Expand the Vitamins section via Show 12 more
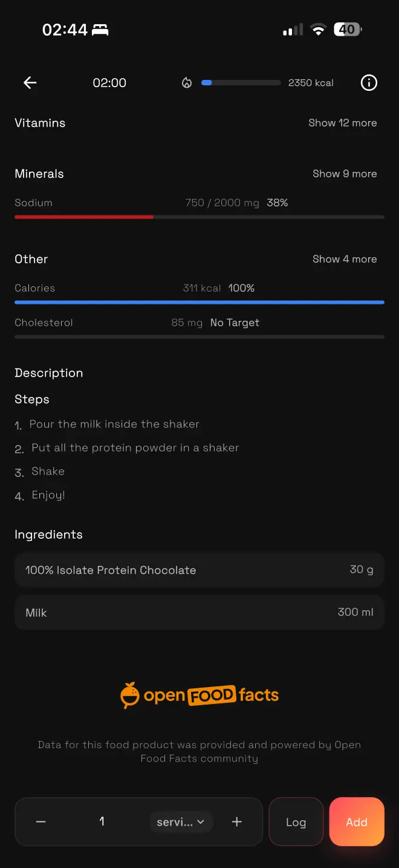399x868 pixels. 342,123
